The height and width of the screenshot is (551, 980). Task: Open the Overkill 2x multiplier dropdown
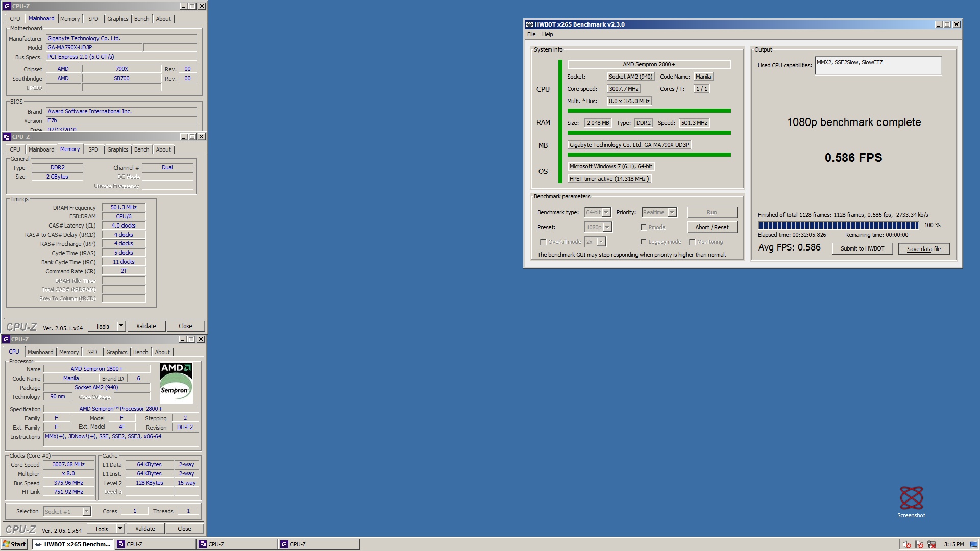point(595,242)
